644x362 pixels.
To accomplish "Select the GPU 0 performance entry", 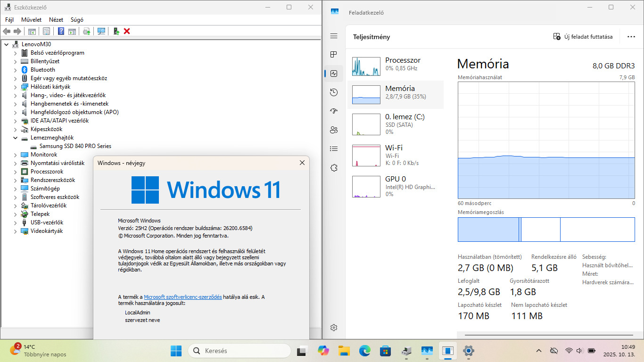I will click(x=395, y=186).
